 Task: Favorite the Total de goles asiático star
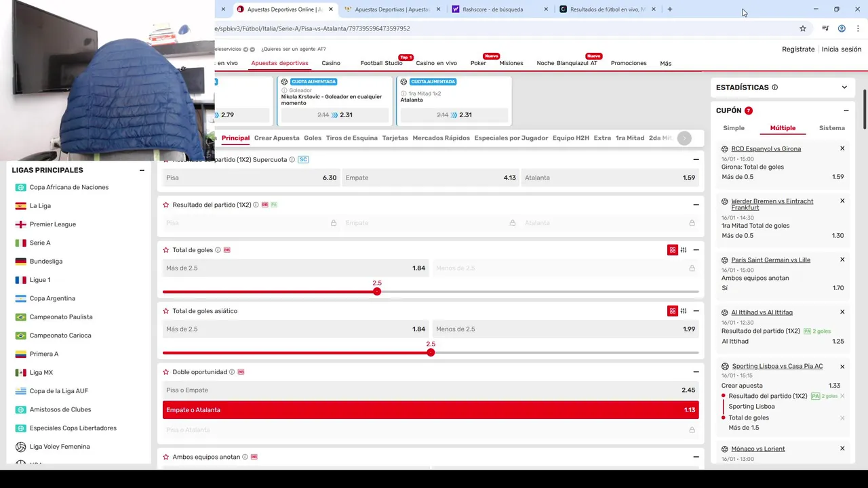[x=165, y=311]
